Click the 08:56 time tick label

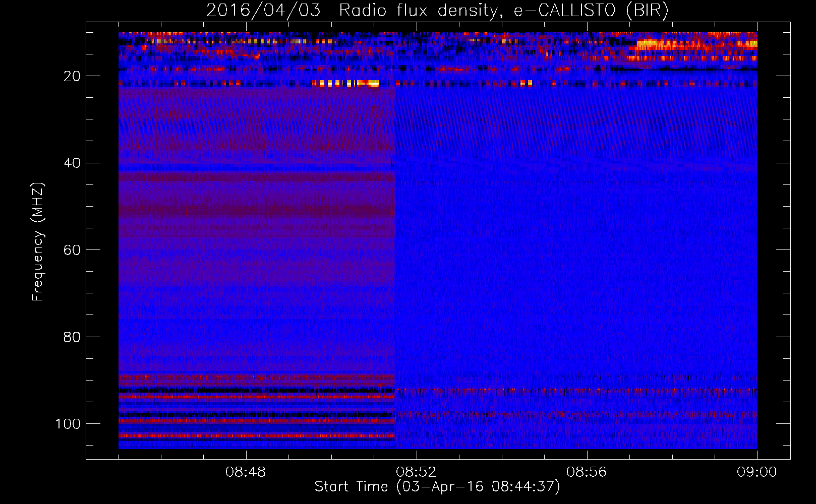tap(587, 472)
